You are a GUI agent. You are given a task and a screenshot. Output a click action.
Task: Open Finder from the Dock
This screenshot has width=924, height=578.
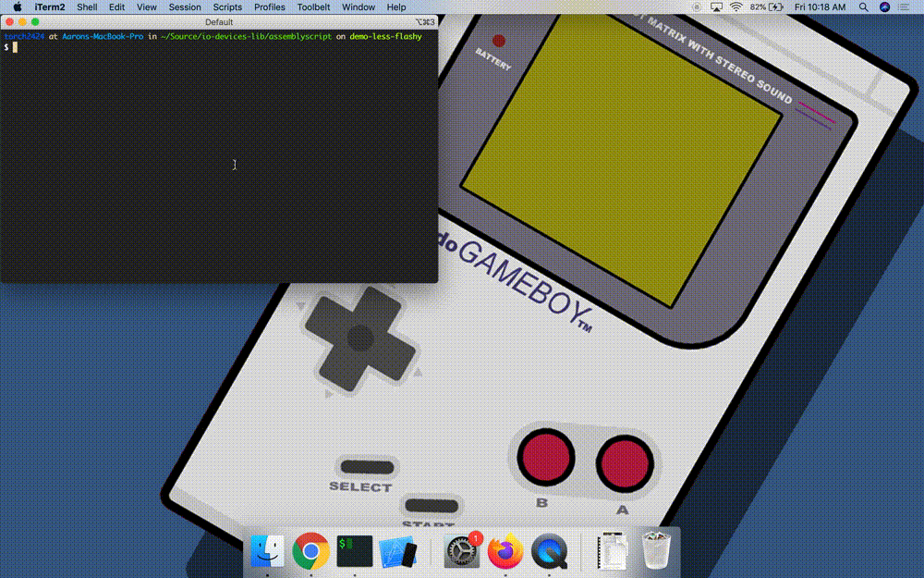(x=267, y=551)
